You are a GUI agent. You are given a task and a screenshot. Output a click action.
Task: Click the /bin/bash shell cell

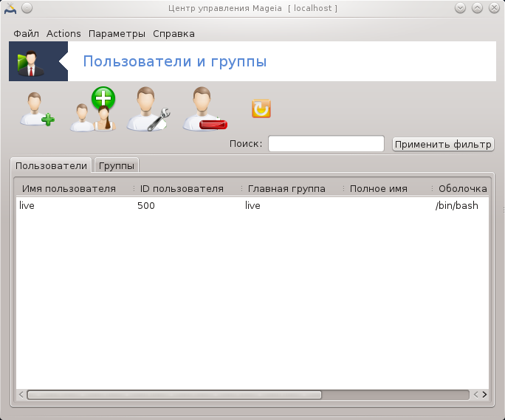tap(457, 205)
